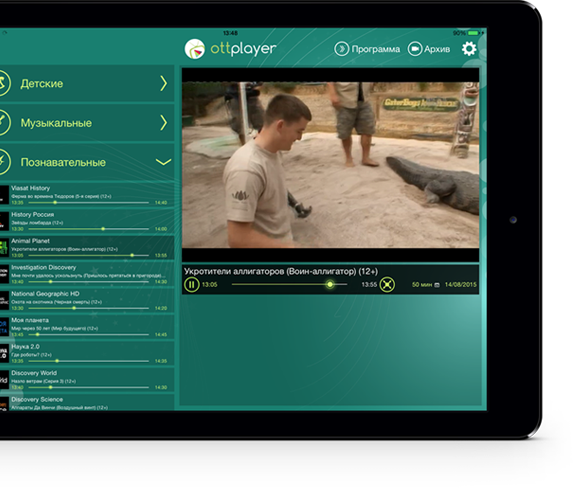
Task: Click the Viasat History progress bar
Action: [88, 203]
